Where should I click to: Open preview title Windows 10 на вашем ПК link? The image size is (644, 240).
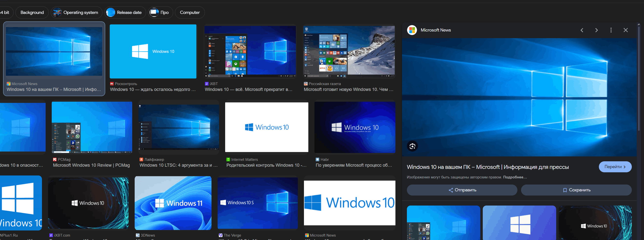coord(487,167)
